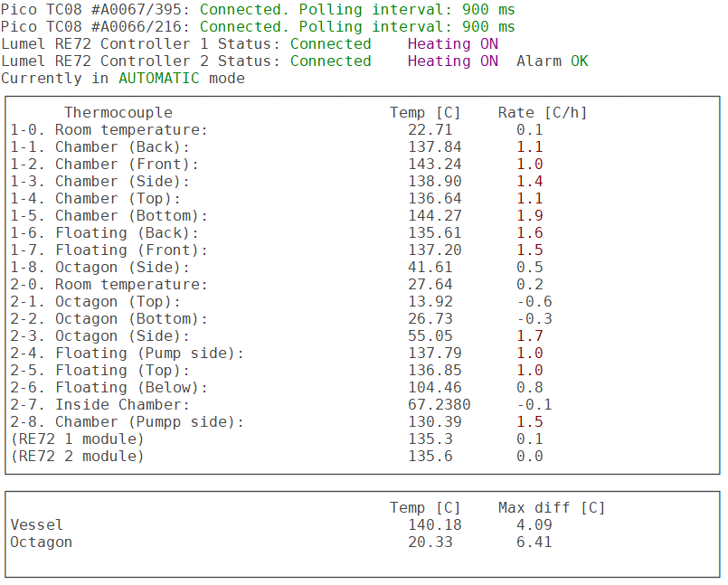Click Controller 1 Heating ON status
The height and width of the screenshot is (585, 728).
(x=452, y=43)
